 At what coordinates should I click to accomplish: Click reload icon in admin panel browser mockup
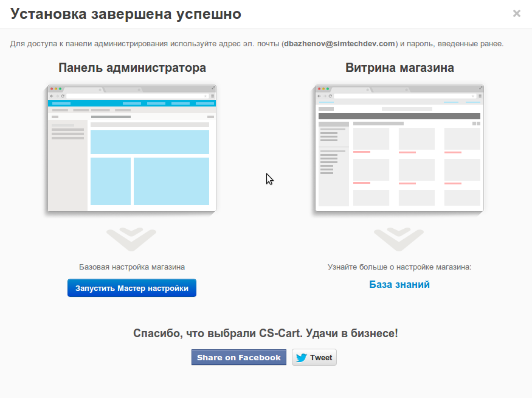(63, 96)
